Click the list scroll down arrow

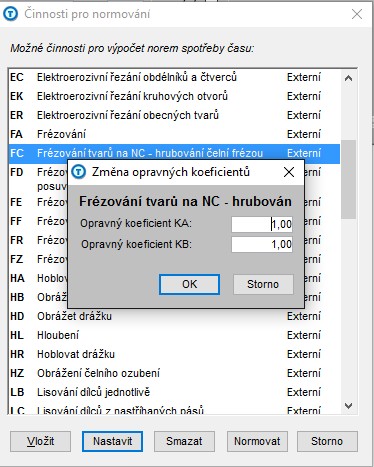(348, 406)
